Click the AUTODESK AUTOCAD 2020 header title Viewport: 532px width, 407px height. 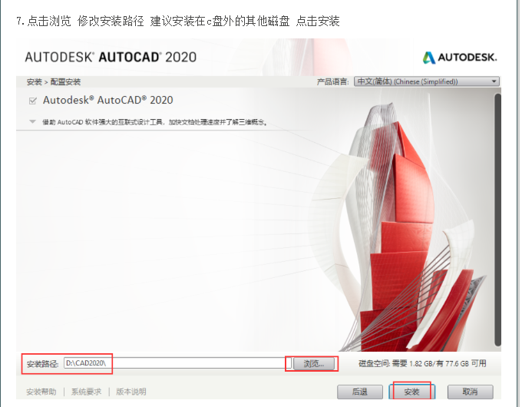pos(111,57)
